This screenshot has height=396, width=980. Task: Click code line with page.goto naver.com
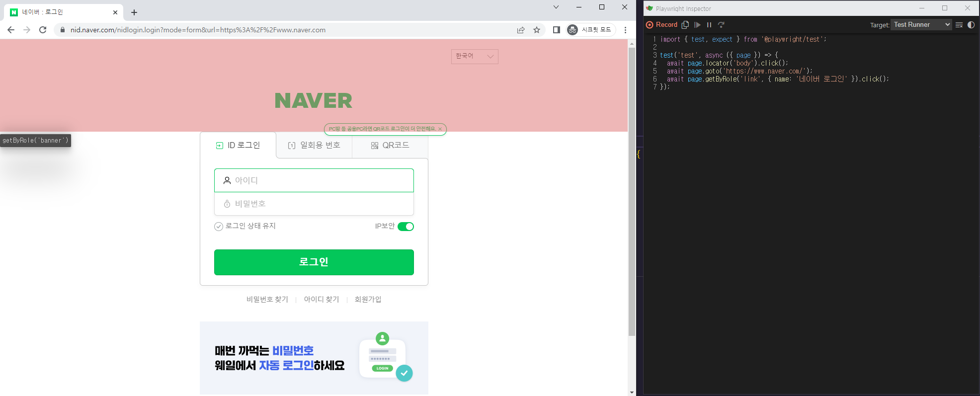tap(739, 71)
